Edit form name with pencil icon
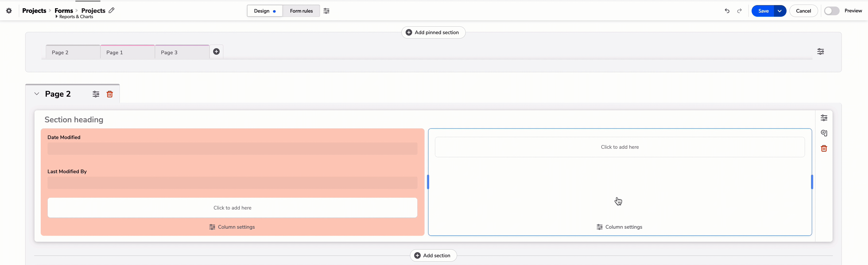 (112, 10)
